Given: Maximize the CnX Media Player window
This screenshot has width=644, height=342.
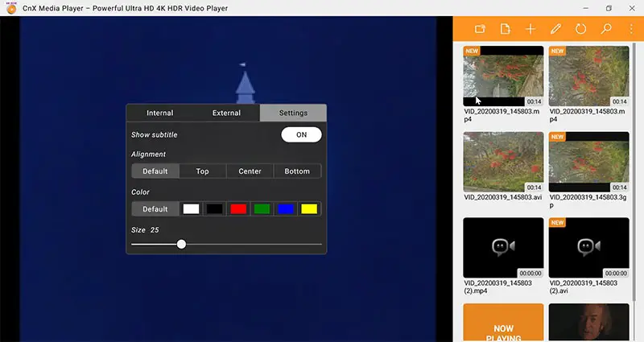Looking at the screenshot, I should click(x=609, y=8).
